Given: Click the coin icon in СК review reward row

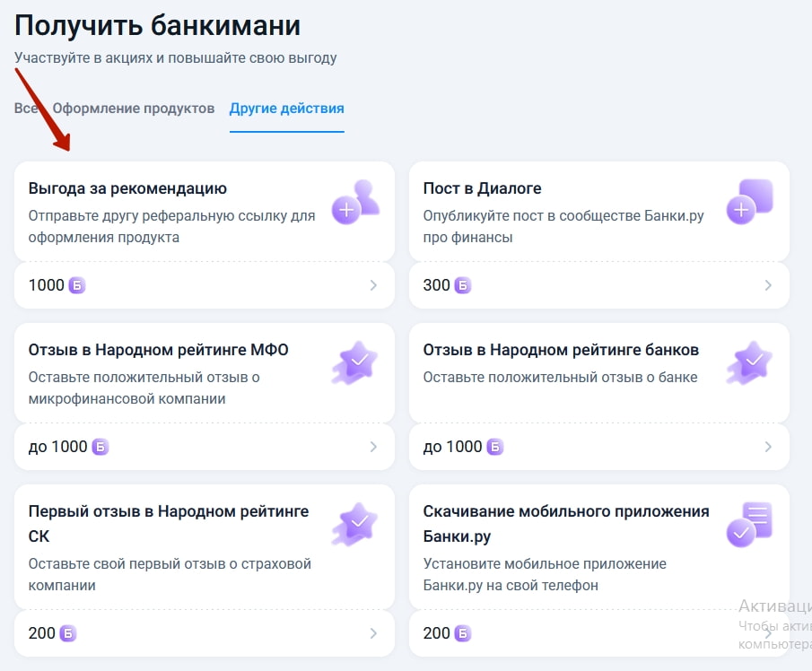Looking at the screenshot, I should (68, 633).
